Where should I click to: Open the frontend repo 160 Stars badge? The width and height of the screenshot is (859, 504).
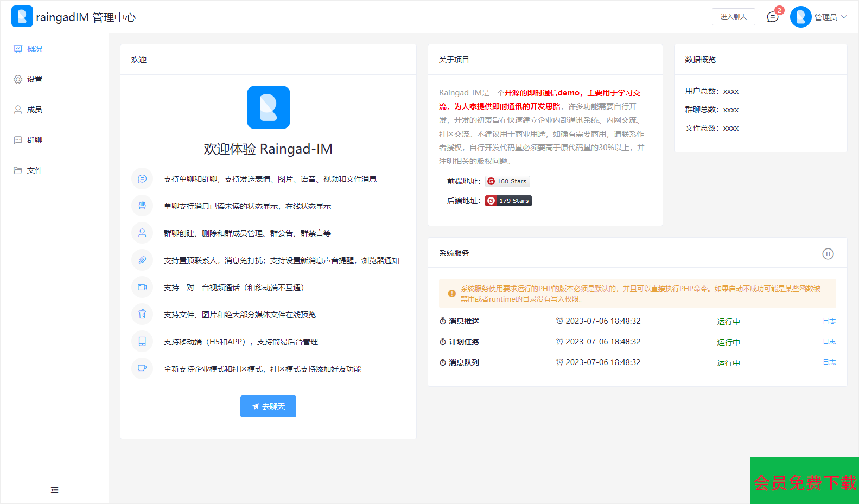507,181
